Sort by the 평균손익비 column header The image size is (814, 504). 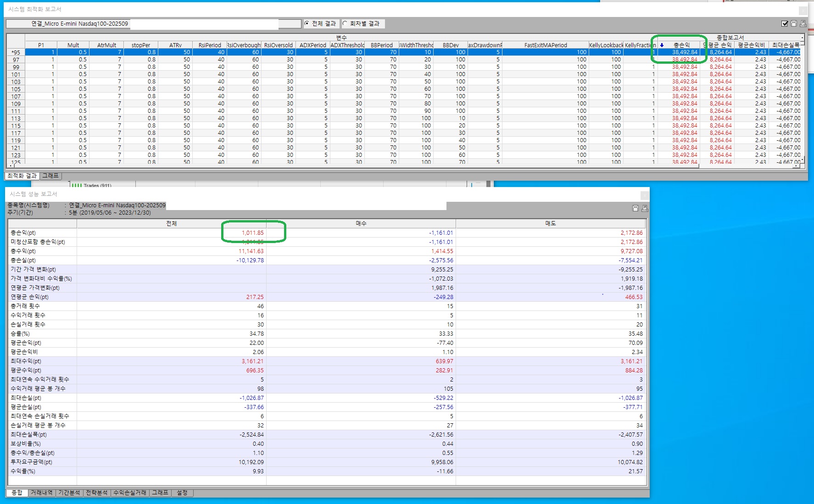point(751,45)
